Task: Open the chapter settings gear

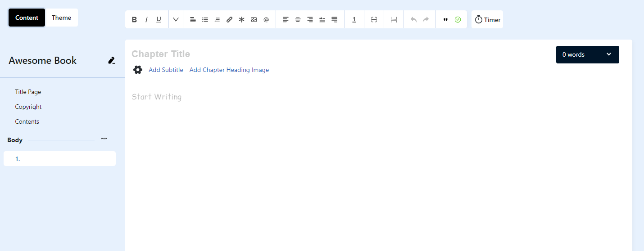Action: pyautogui.click(x=138, y=70)
